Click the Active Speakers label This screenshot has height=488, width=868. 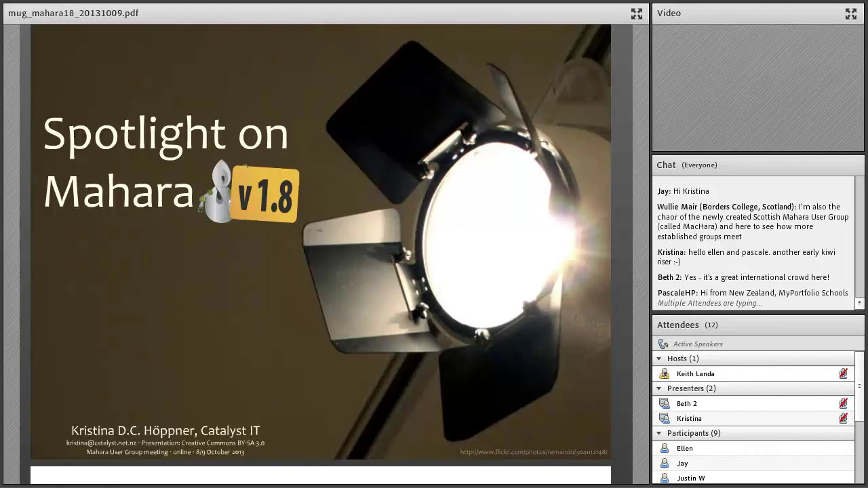tap(698, 344)
